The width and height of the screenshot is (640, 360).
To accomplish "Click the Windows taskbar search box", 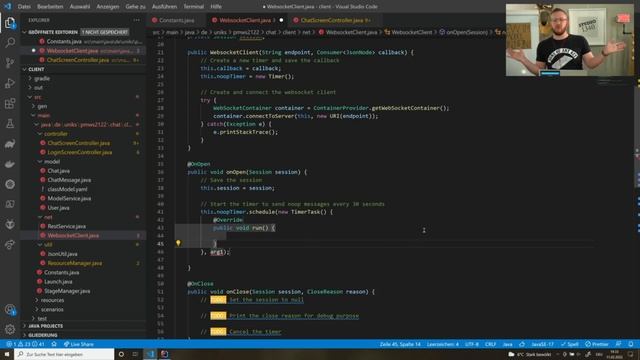I will [x=64, y=354].
